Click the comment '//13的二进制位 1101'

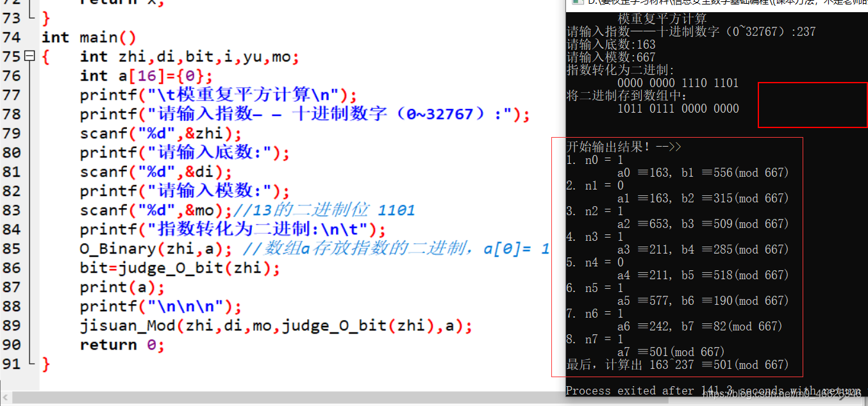pos(324,210)
